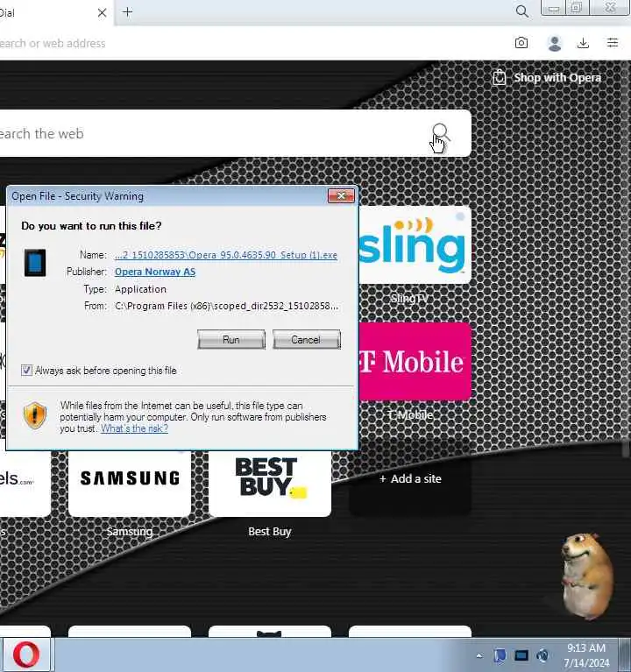631x672 pixels.
Task: Uncheck Always ask before opening this file
Action: 26,371
